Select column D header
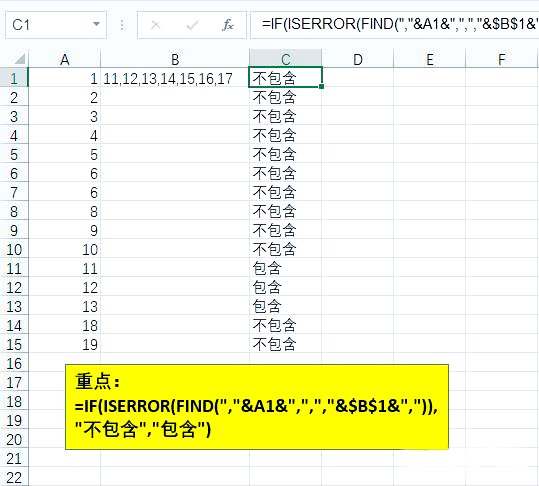The width and height of the screenshot is (539, 486). click(x=358, y=59)
